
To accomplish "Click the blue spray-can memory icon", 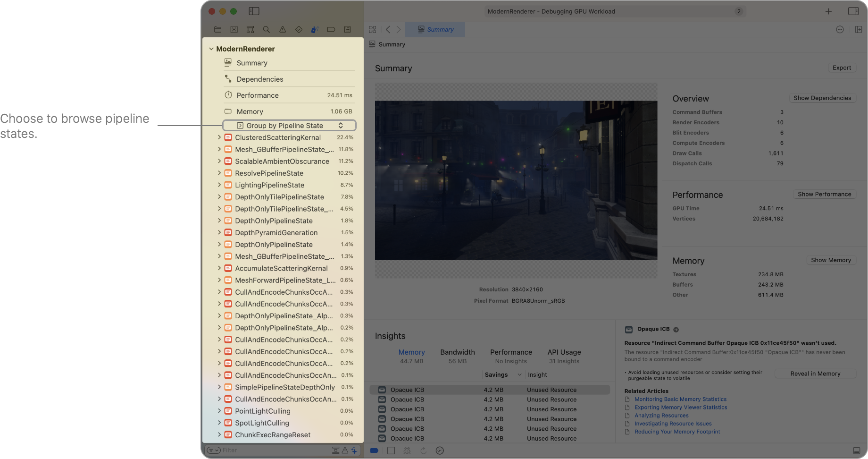I will (x=315, y=29).
